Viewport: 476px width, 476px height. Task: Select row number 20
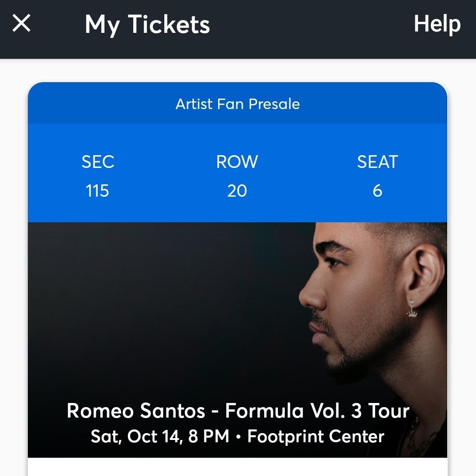pyautogui.click(x=237, y=191)
